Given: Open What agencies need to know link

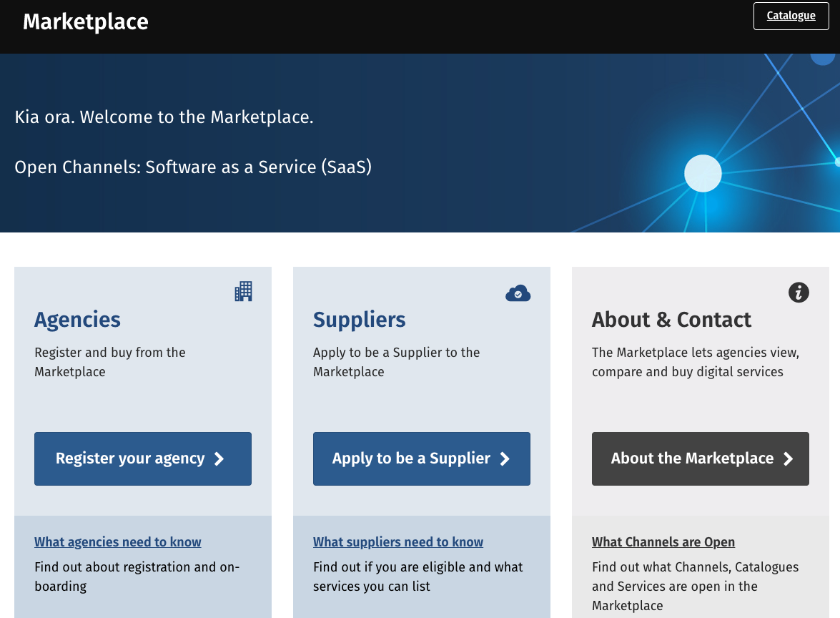Looking at the screenshot, I should pos(118,542).
